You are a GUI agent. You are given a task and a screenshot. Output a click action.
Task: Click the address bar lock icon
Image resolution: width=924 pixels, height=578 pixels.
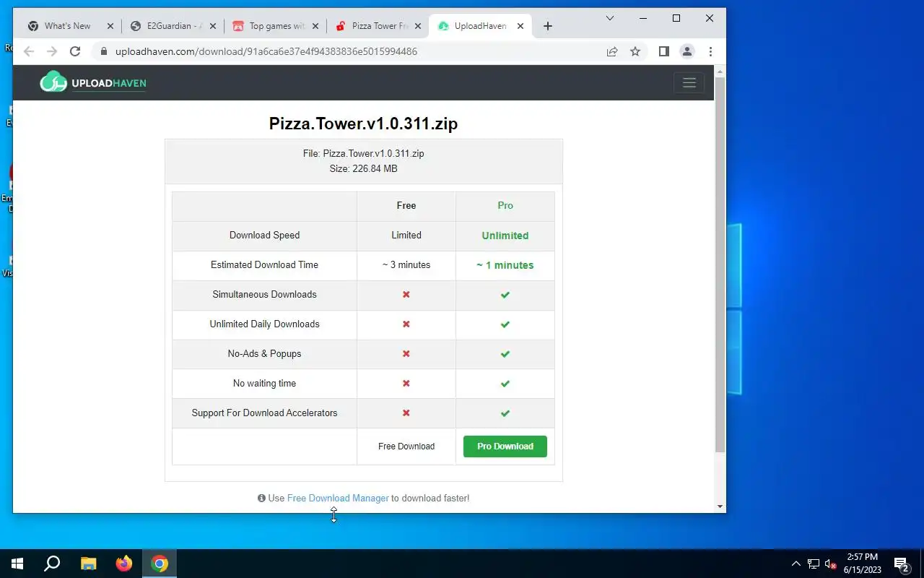click(x=103, y=51)
